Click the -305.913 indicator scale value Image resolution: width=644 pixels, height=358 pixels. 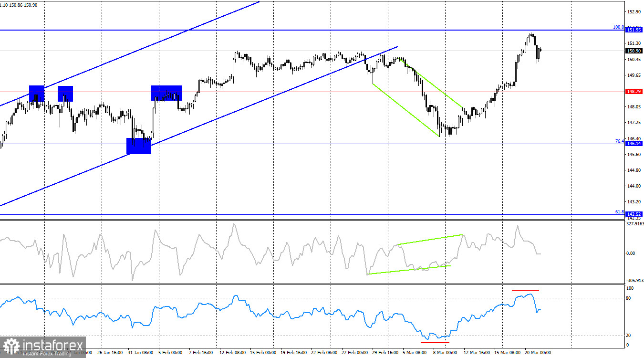[634, 281]
